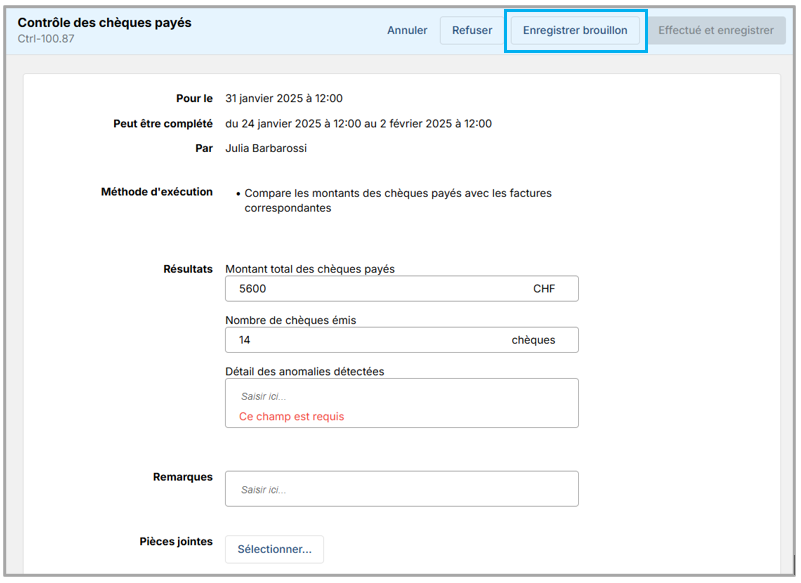Click the CHF currency suffix
Screen dimensions: 801x583
pos(543,289)
